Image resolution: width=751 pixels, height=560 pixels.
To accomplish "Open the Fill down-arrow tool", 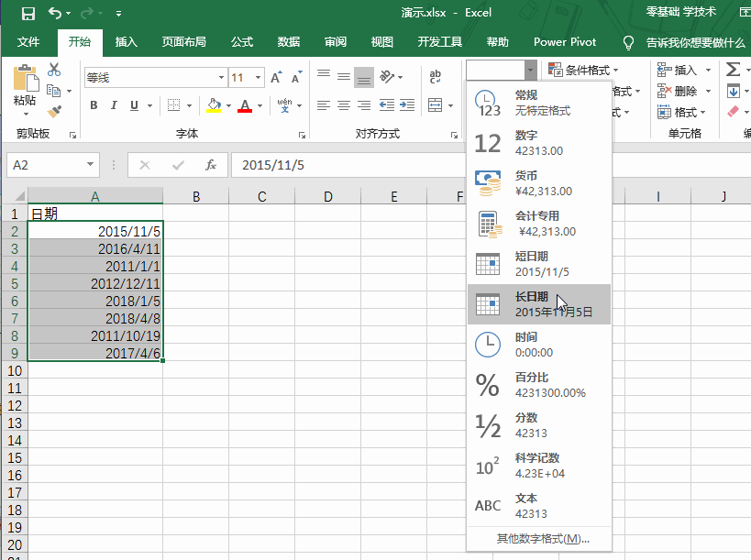I will point(733,91).
